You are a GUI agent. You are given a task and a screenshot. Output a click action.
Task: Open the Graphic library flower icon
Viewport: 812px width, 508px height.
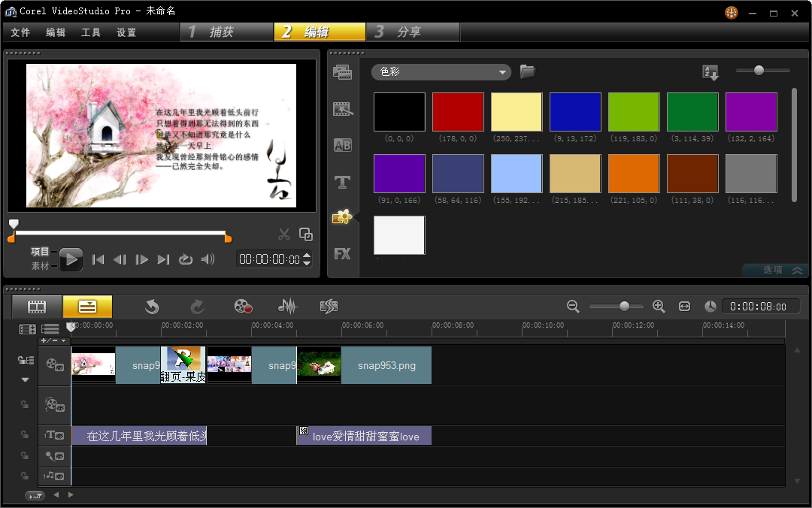tap(342, 217)
